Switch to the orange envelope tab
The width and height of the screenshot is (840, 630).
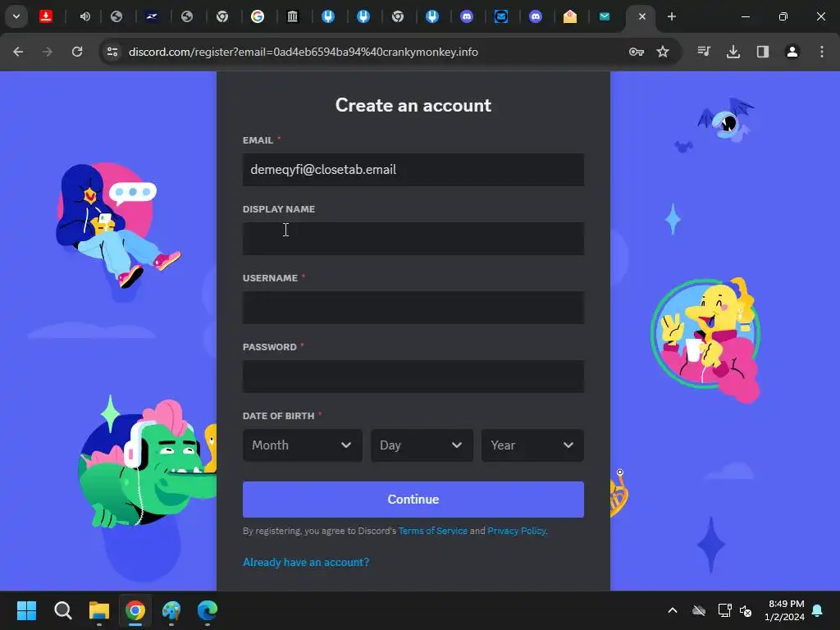(570, 16)
